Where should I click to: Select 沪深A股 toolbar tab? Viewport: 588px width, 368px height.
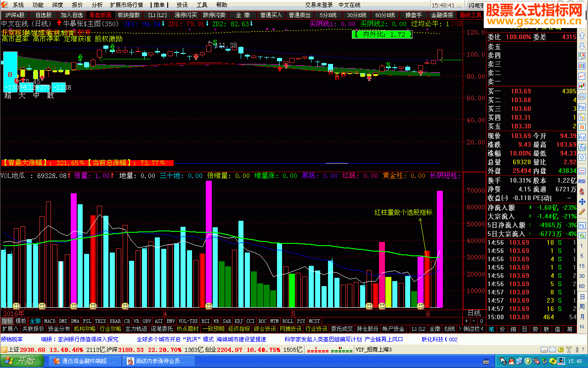(x=15, y=15)
